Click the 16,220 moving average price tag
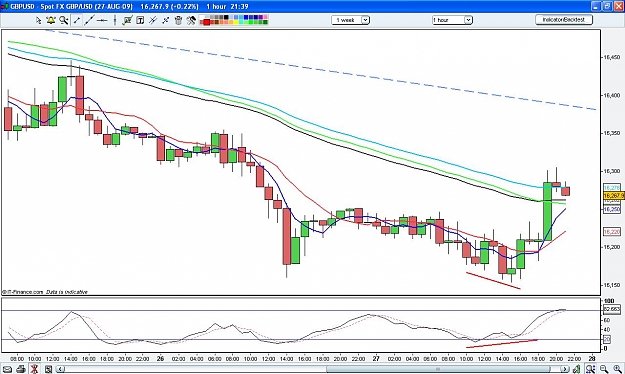Screen dimensions: 625x374 click(611, 231)
